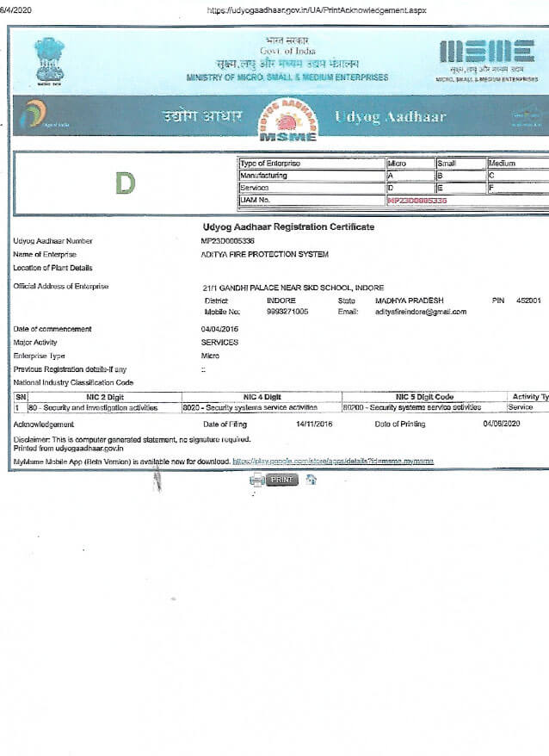Click the PRINT button
Viewport: 549px width, 756px height.
click(282, 480)
